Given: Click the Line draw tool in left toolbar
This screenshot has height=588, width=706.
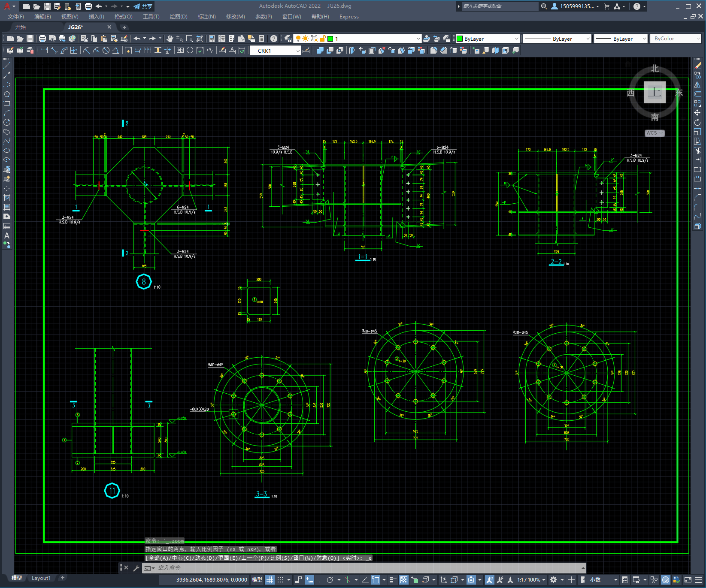Looking at the screenshot, I should tap(7, 66).
